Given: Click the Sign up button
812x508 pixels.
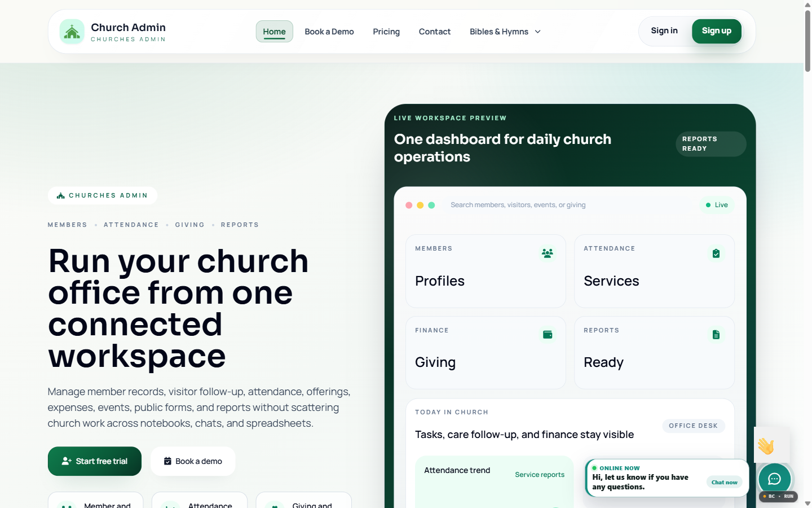Looking at the screenshot, I should (717, 31).
